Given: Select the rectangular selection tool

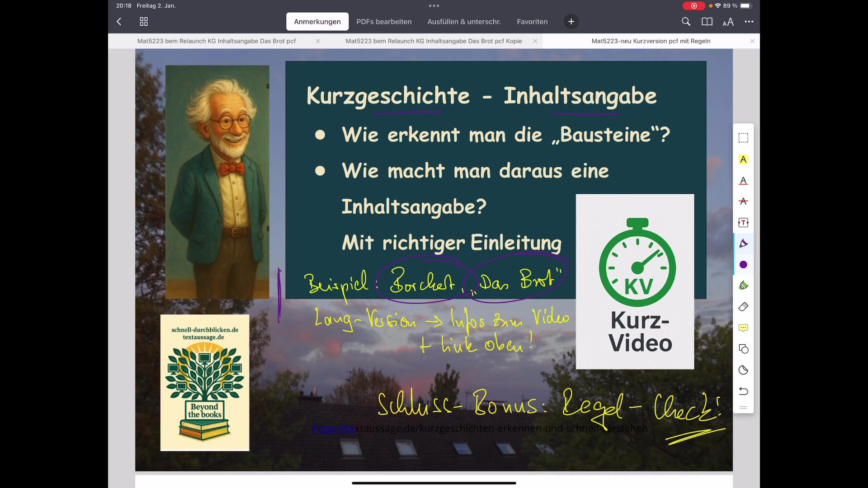Looking at the screenshot, I should click(744, 137).
